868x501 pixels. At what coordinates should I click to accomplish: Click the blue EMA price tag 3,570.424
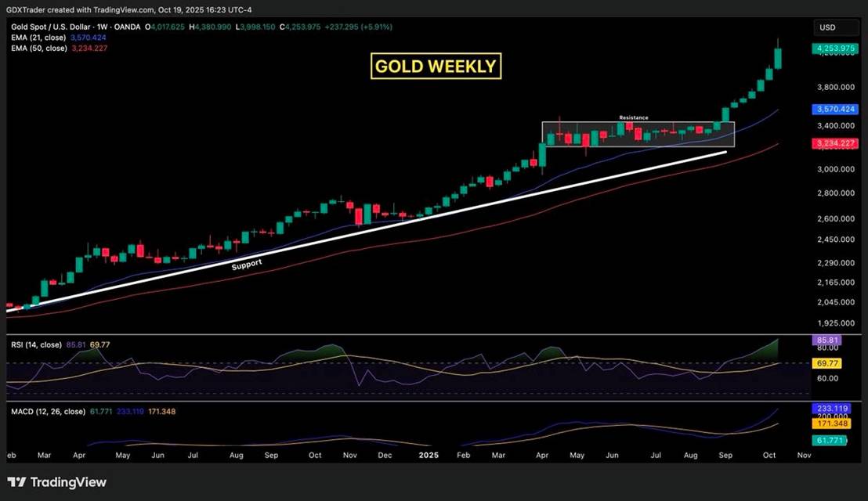click(x=835, y=109)
